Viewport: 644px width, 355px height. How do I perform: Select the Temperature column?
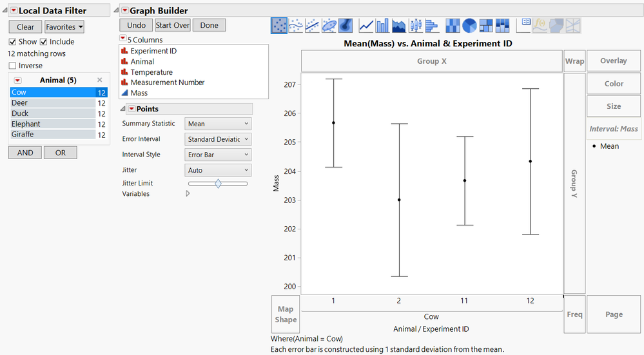pyautogui.click(x=151, y=72)
